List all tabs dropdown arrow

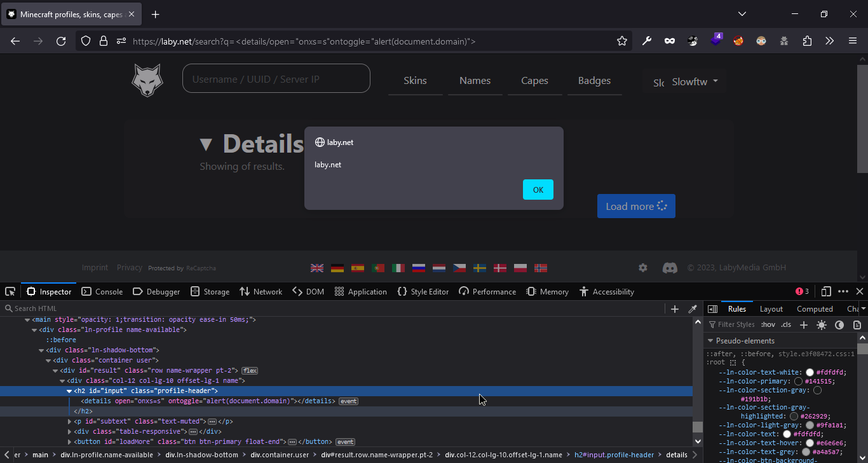(742, 14)
